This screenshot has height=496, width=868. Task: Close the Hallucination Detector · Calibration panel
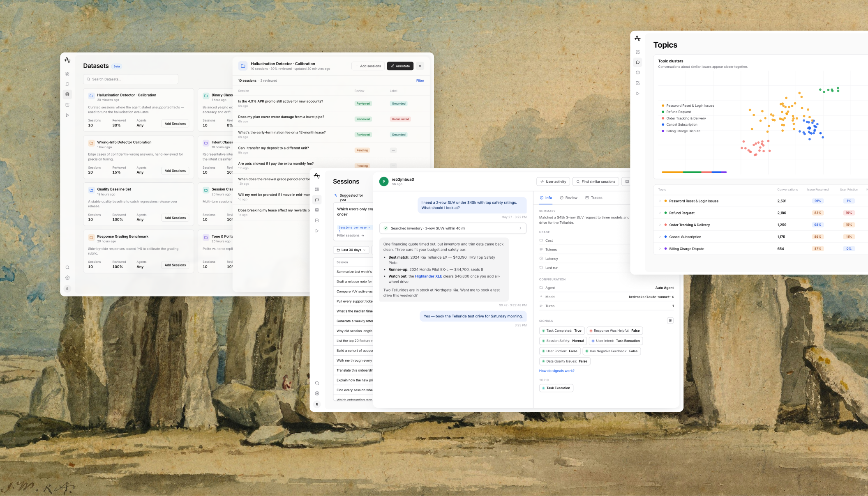[420, 66]
